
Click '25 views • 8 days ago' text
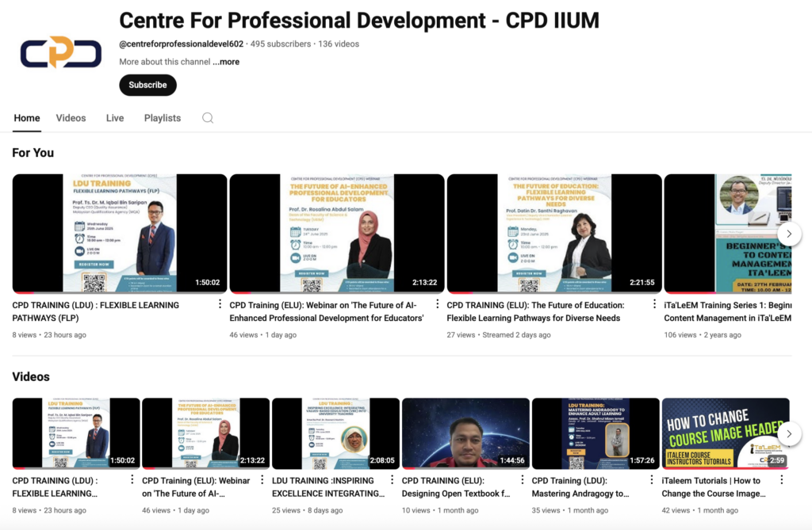click(307, 510)
